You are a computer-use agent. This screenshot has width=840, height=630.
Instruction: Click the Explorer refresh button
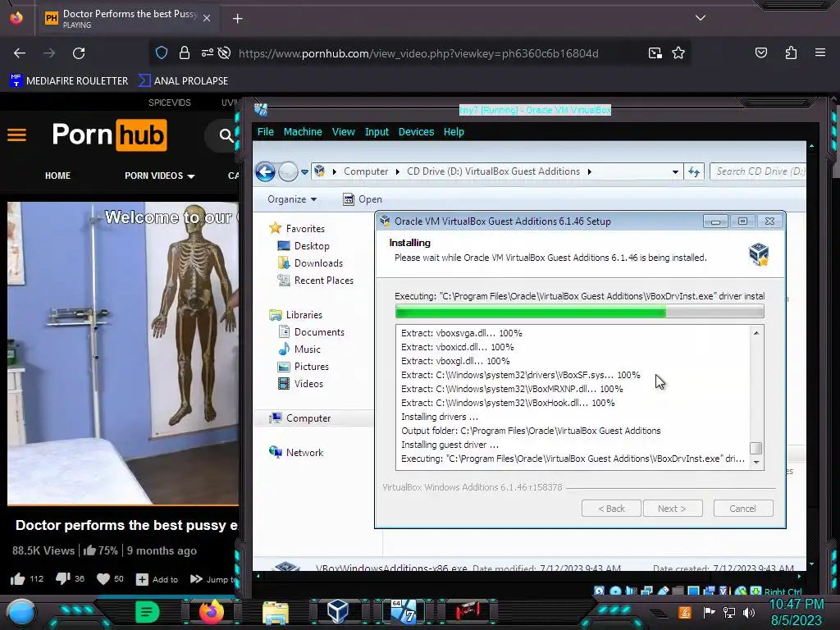click(694, 171)
